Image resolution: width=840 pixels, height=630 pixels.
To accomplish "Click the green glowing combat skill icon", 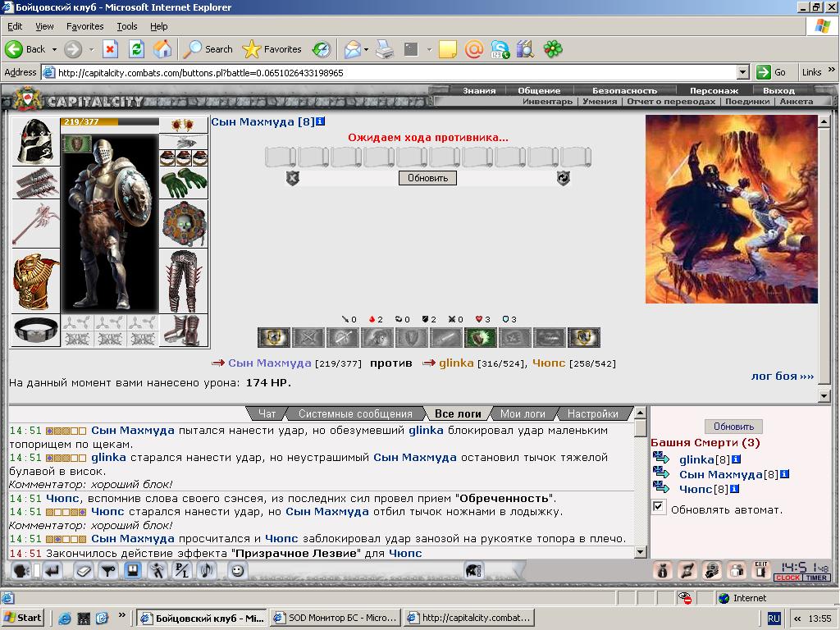I will point(481,337).
